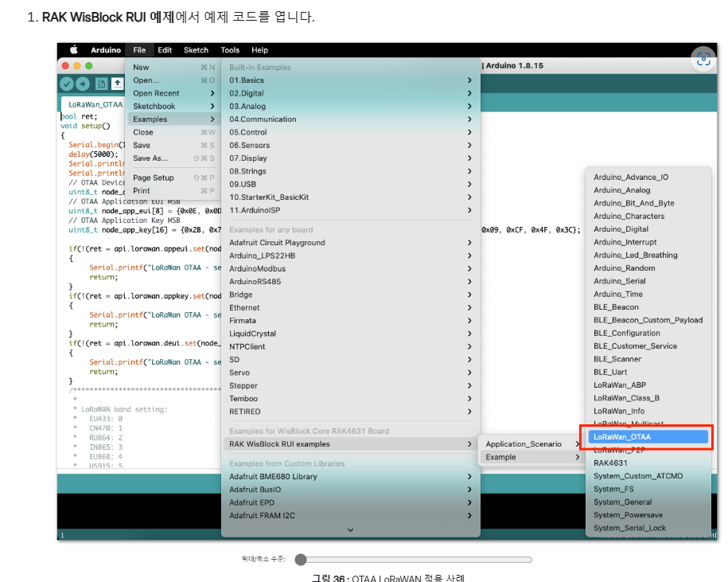Choose Open... from File menu
The image size is (728, 582).
coord(173,80)
